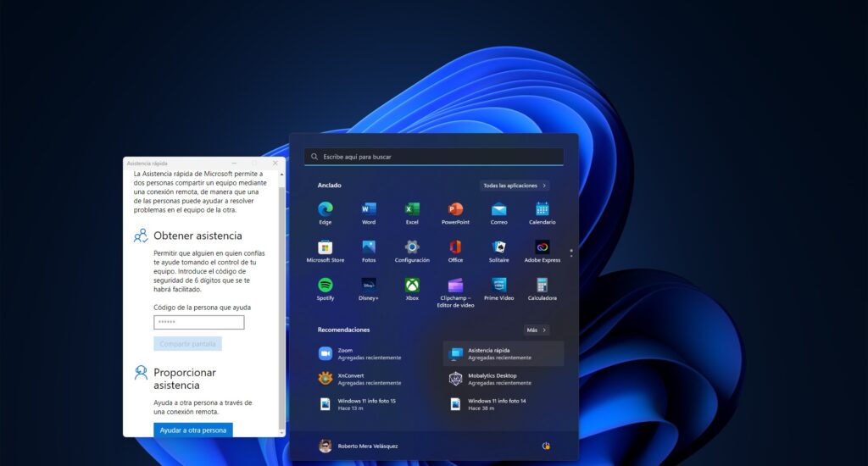
Task: Open the Calendario app
Action: click(x=542, y=213)
